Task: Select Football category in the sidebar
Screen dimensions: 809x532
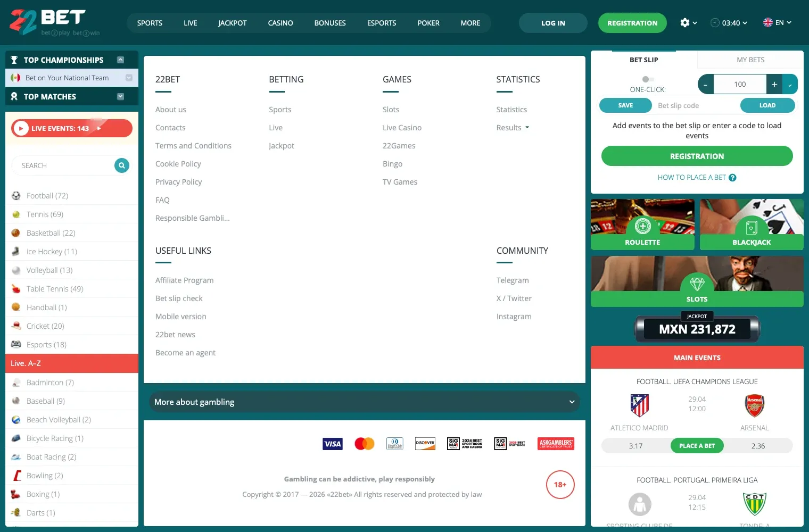Action: coord(40,195)
